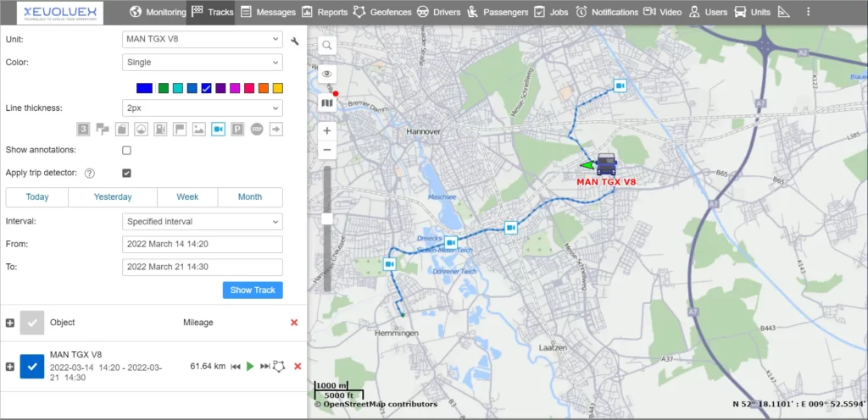This screenshot has width=868, height=420.
Task: Check the Show annotations checkbox
Action: tap(126, 150)
